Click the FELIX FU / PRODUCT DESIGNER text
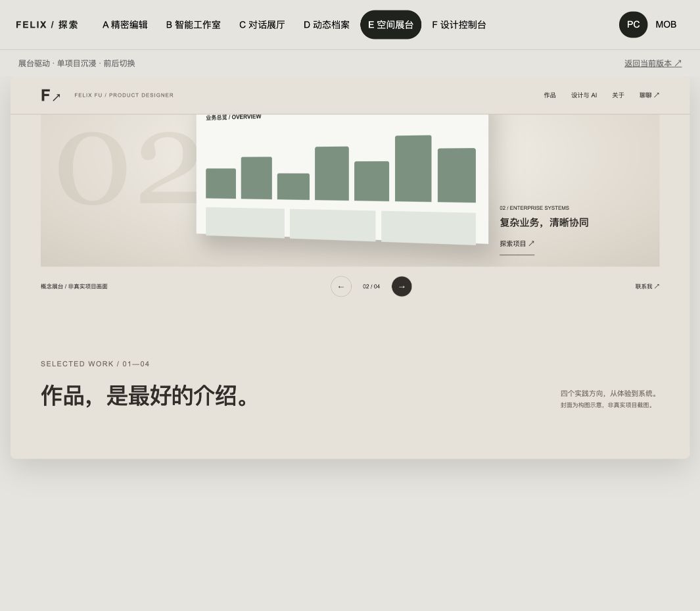Viewport: 700px width, 611px height. tap(124, 95)
